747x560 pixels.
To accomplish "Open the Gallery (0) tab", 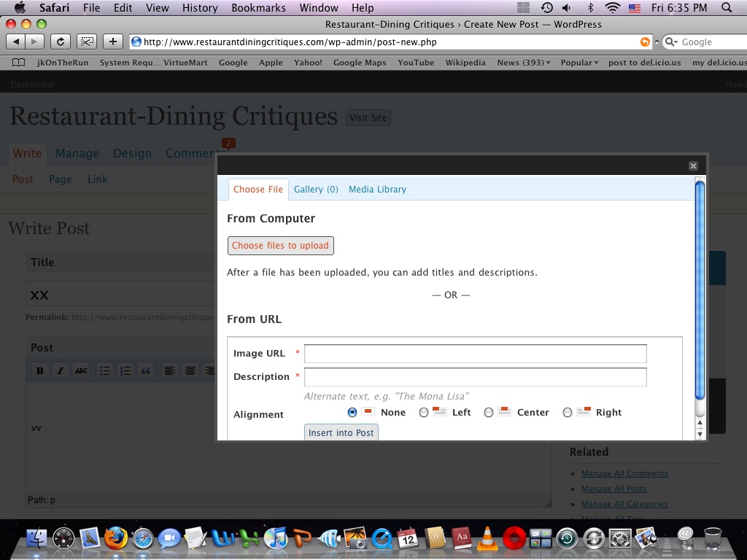I will pos(316,190).
